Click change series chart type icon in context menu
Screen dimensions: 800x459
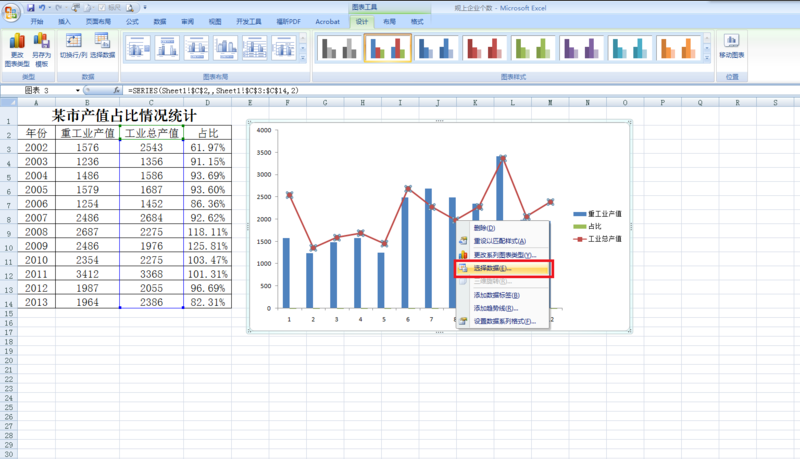[x=463, y=254]
